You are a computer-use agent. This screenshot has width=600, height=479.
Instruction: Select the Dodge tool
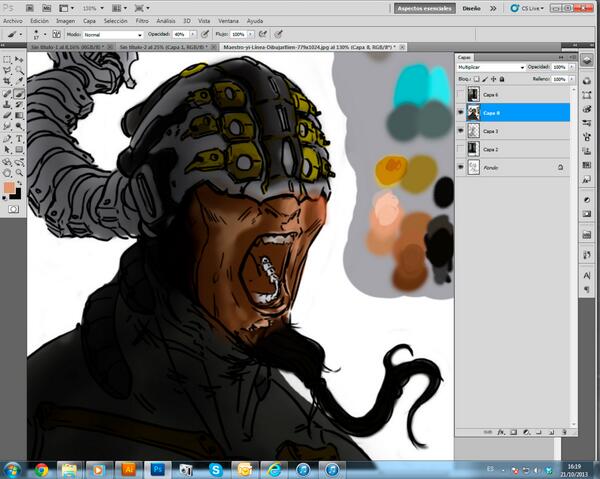point(19,126)
